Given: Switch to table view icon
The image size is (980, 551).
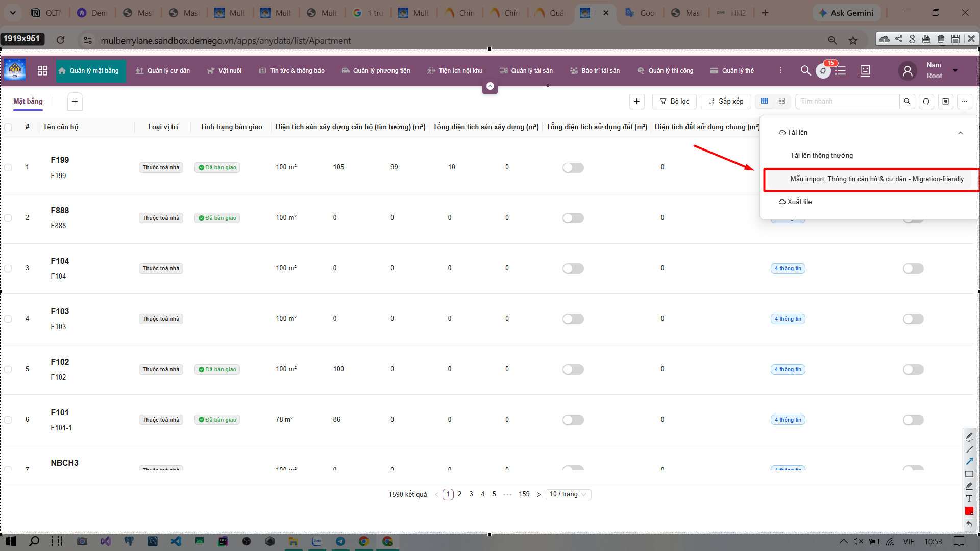Looking at the screenshot, I should [764, 101].
